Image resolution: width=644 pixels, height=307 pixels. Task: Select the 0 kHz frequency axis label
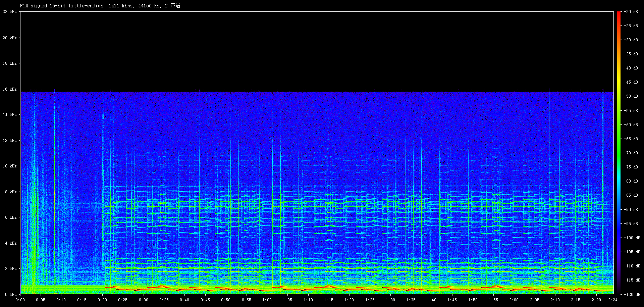click(x=11, y=295)
